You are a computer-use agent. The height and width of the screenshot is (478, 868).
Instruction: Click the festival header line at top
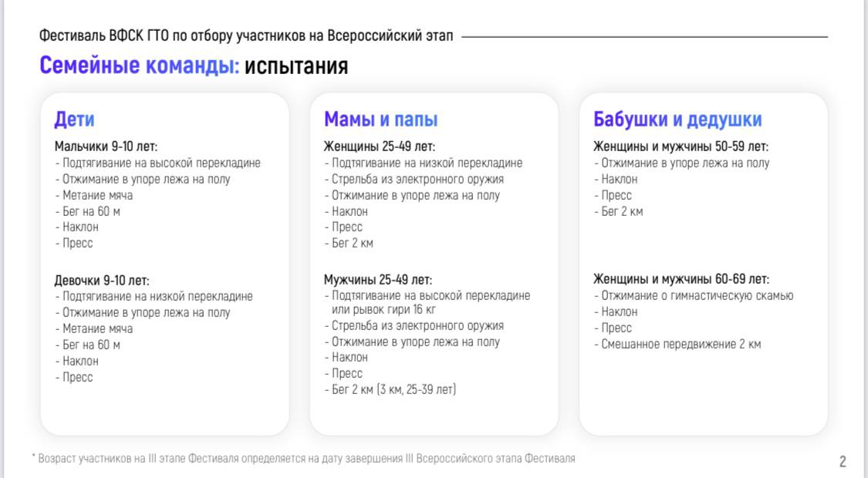point(246,36)
